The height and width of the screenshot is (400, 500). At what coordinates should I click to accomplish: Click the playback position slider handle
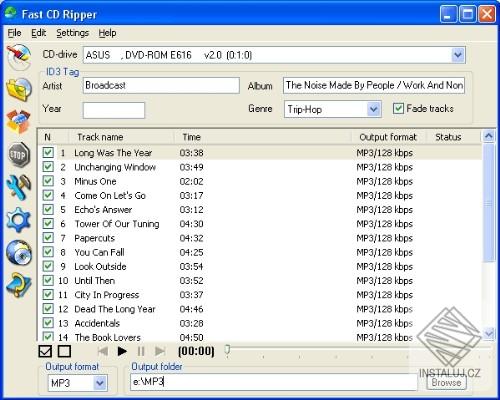[x=227, y=349]
